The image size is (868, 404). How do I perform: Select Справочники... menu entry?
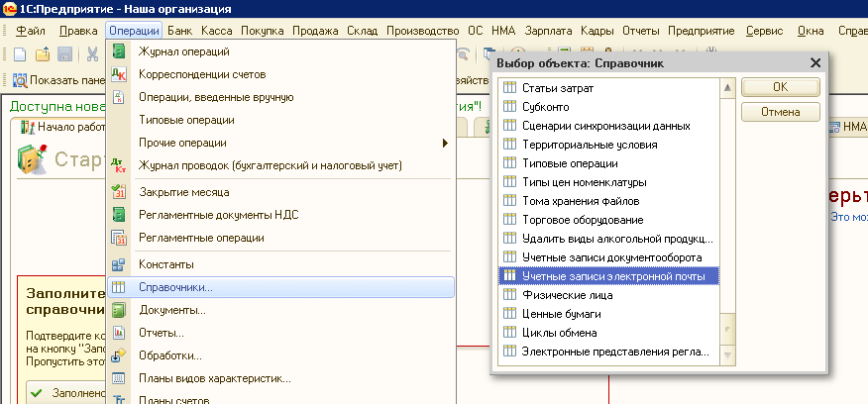point(175,287)
